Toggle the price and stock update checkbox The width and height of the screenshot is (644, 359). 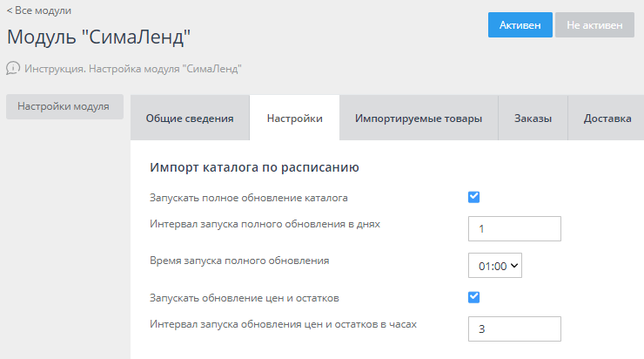pyautogui.click(x=474, y=297)
